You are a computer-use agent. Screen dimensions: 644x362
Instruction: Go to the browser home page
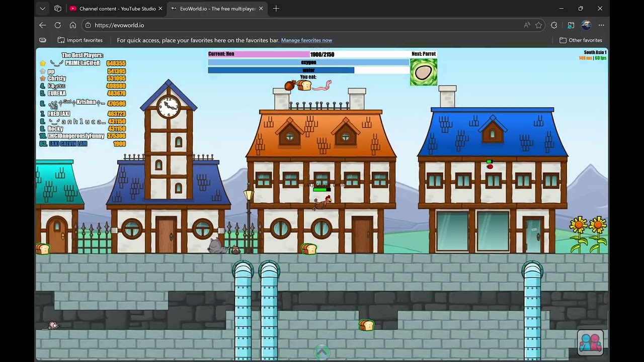pos(73,25)
